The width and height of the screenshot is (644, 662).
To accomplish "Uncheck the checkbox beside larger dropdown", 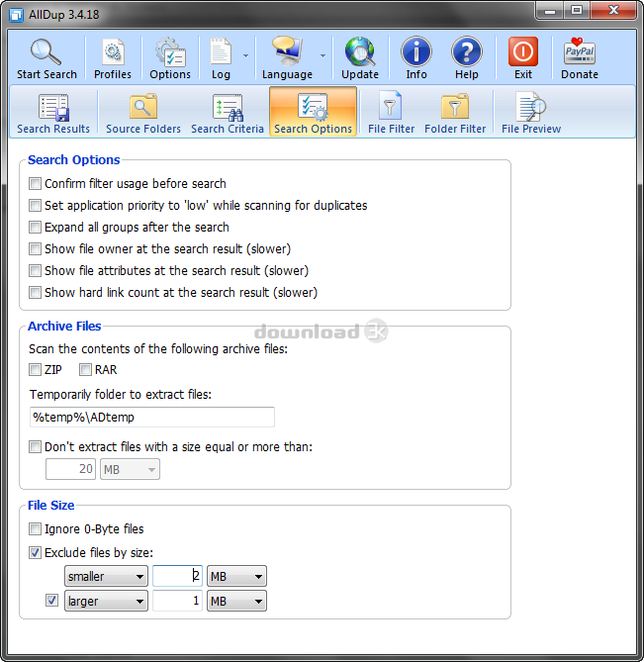I will tap(51, 601).
